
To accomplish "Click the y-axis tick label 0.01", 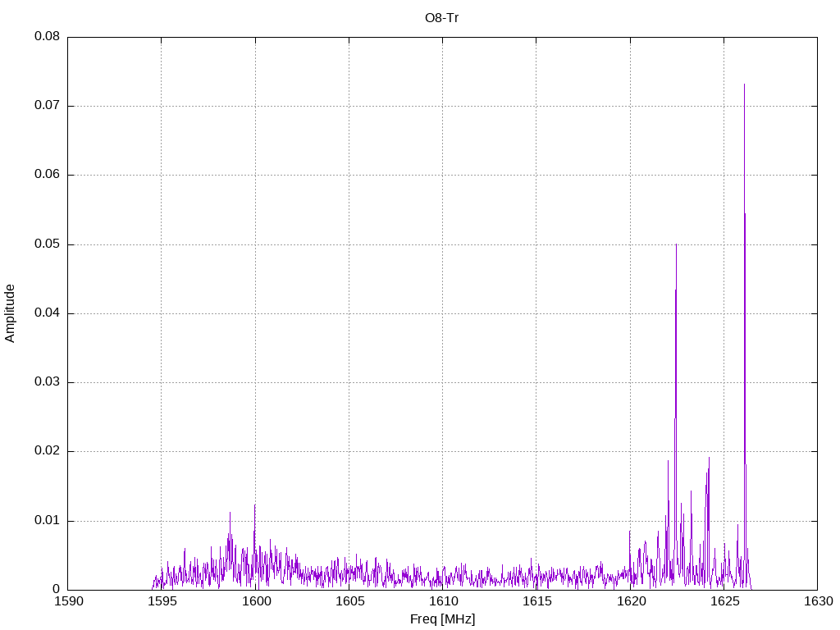I will pos(46,521).
